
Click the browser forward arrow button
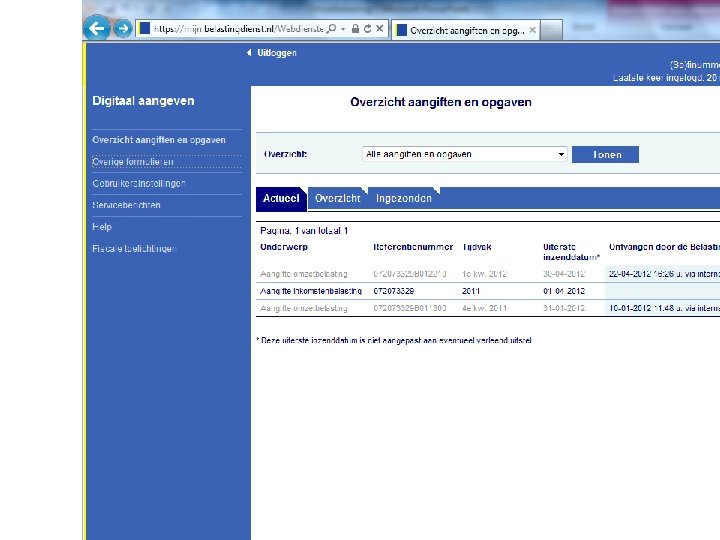coord(123,29)
